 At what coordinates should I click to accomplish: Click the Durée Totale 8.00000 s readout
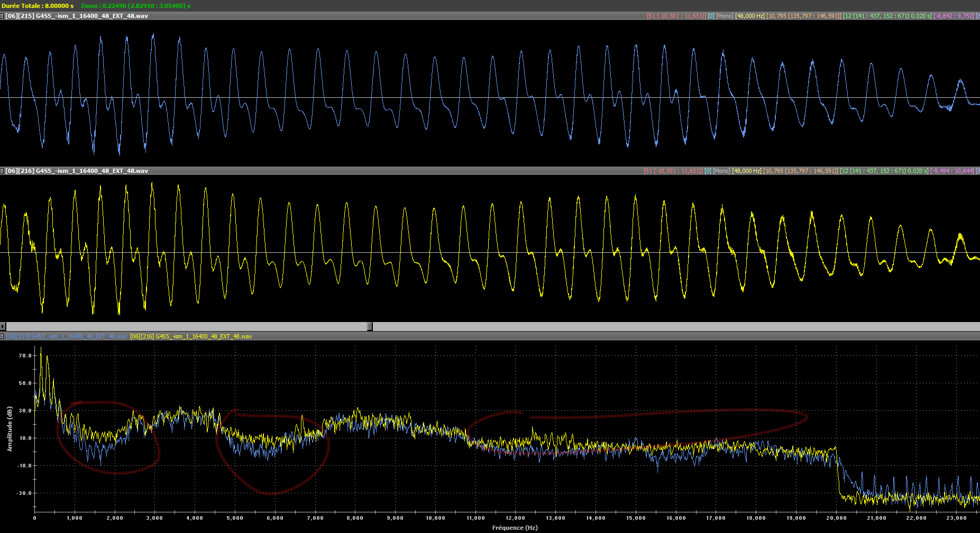tap(38, 5)
